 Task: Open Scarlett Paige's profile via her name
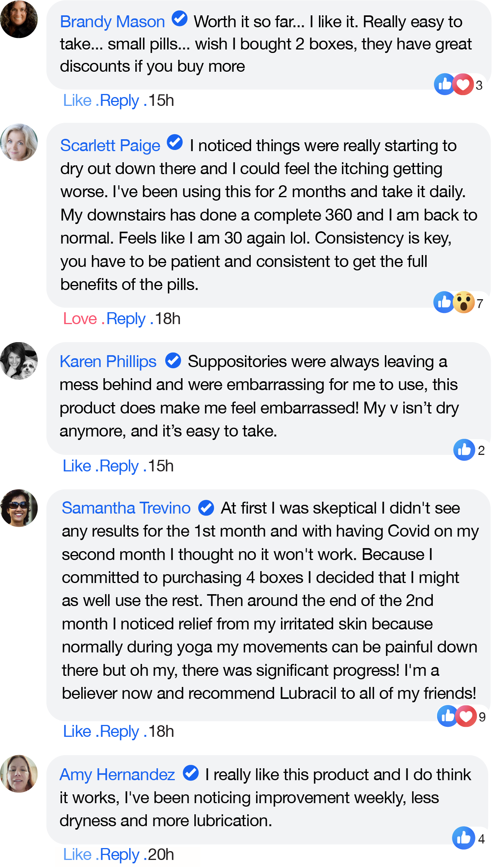(110, 146)
